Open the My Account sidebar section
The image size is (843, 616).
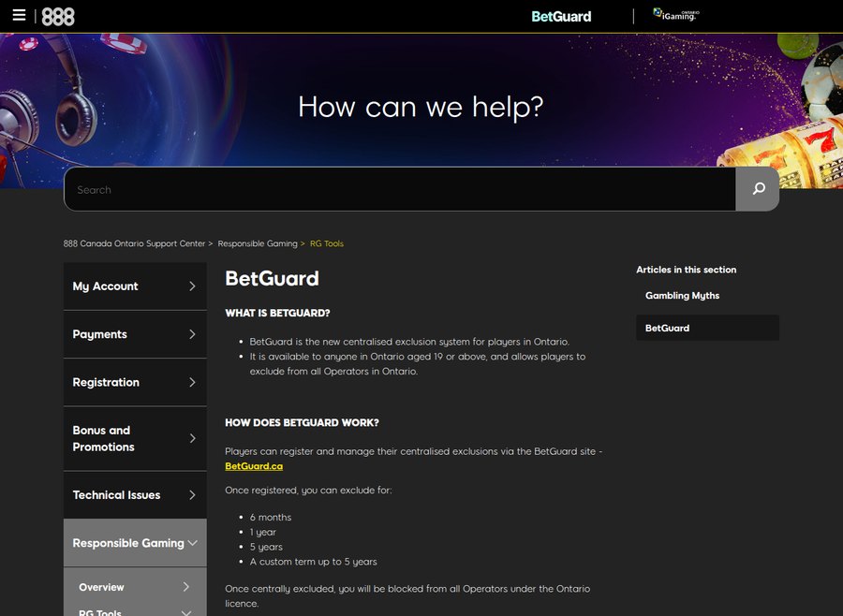click(135, 286)
